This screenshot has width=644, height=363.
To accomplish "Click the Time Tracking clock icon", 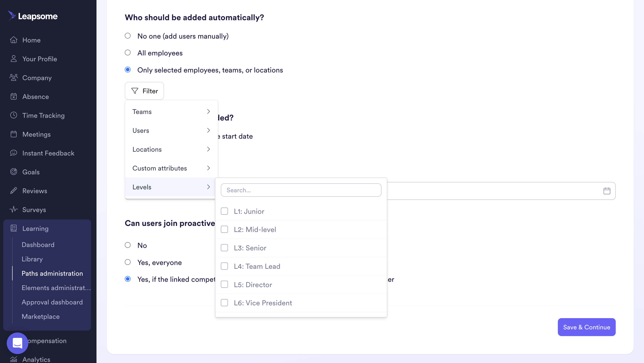I will click(x=13, y=115).
